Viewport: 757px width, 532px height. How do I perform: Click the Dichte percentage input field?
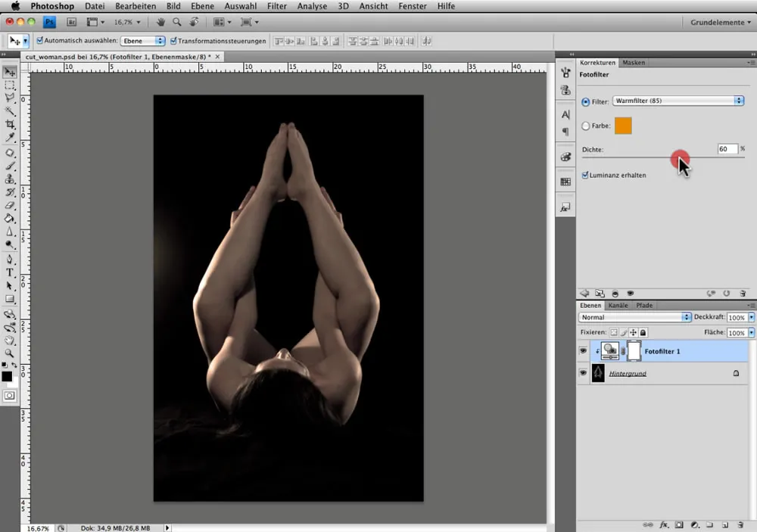pos(727,149)
